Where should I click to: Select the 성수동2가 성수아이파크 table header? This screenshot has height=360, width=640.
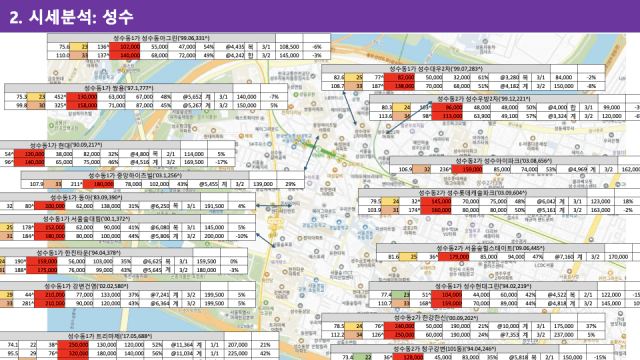click(504, 161)
